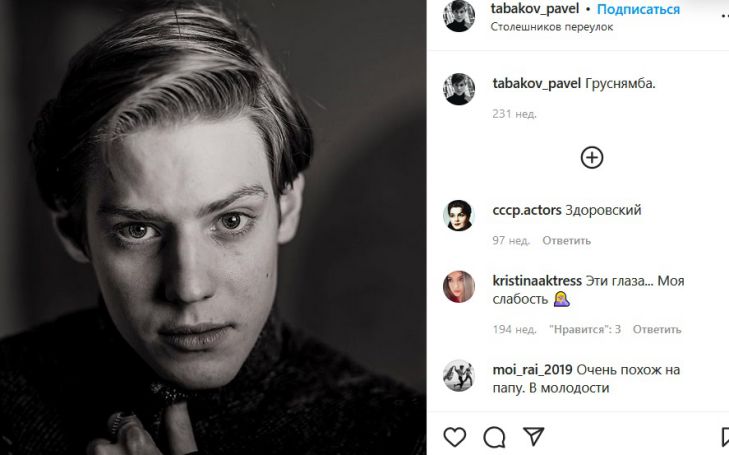Open the Столешников переулок location link
729x455 pixels.
(x=552, y=27)
